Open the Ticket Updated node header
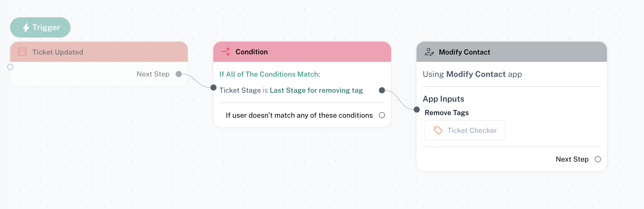The height and width of the screenshot is (209, 644). coord(99,52)
